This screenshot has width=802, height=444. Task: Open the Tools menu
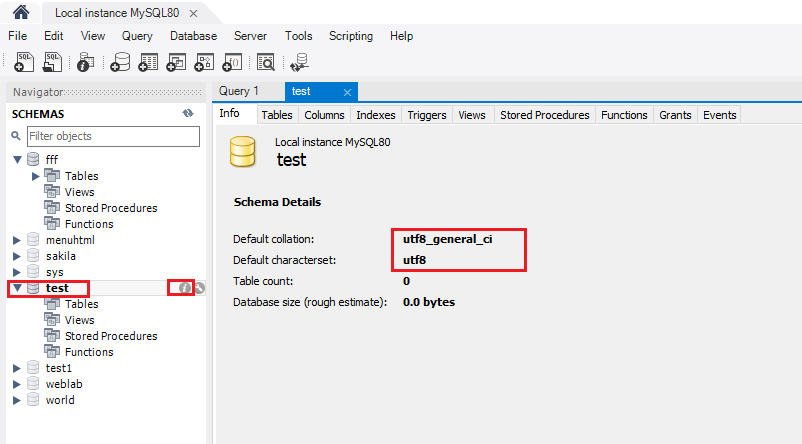(298, 36)
